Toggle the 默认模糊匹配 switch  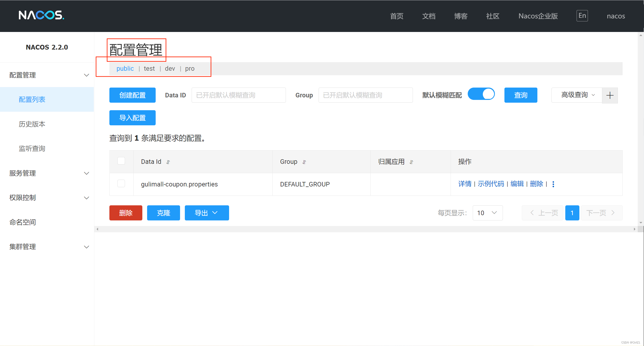(481, 94)
